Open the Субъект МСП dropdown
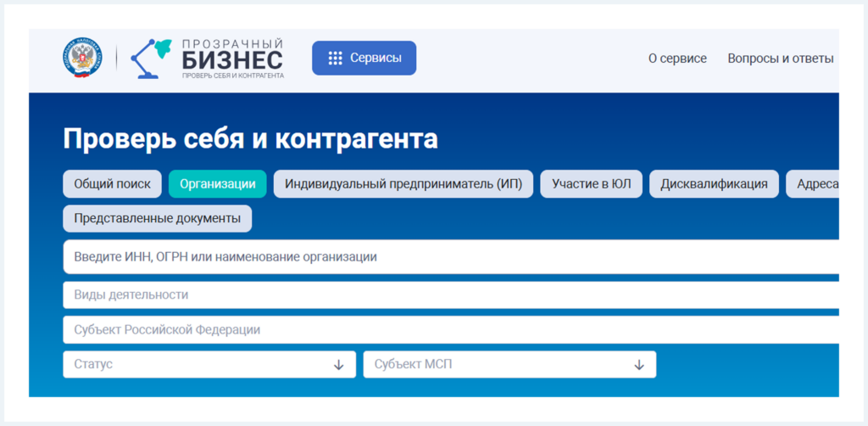The image size is (868, 426). (500, 364)
